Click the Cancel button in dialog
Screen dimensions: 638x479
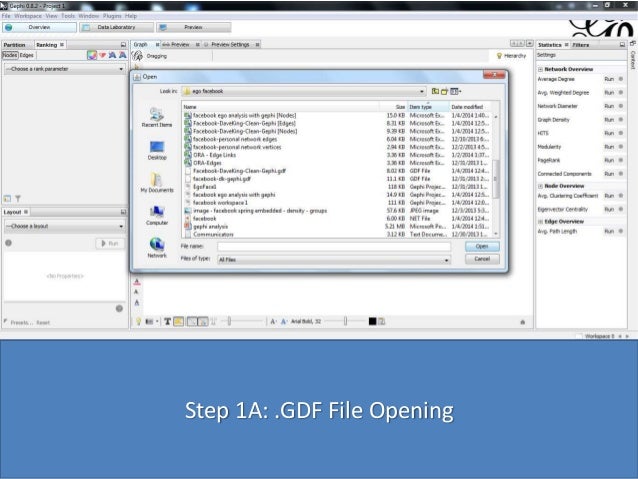coord(482,259)
